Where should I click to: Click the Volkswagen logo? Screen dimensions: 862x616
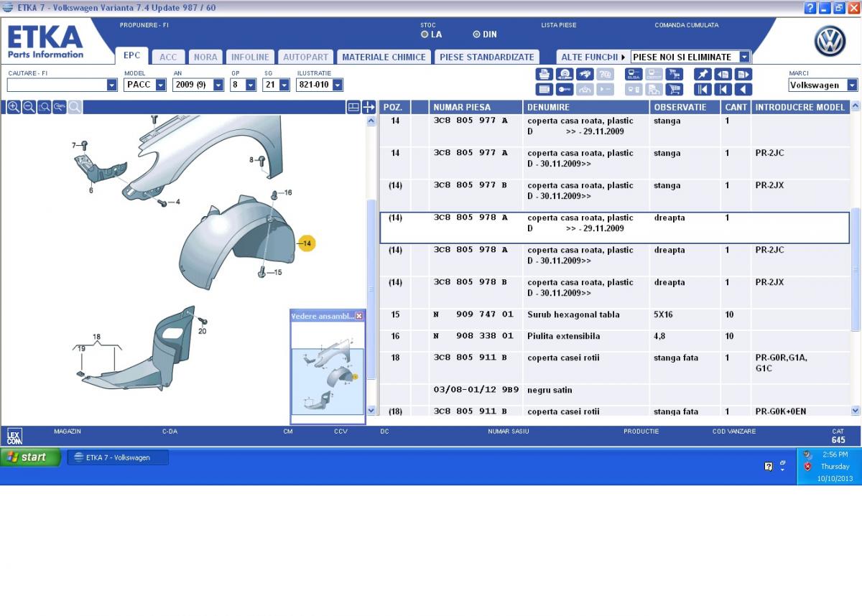point(830,42)
